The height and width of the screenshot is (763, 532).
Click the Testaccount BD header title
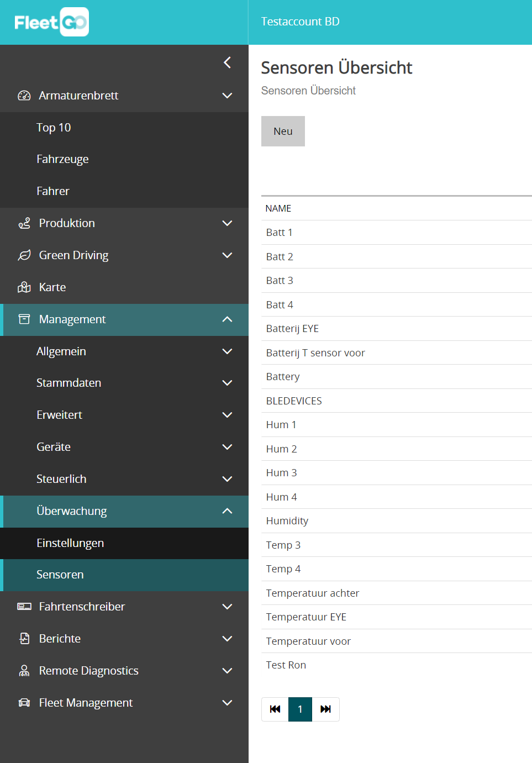[x=300, y=22]
